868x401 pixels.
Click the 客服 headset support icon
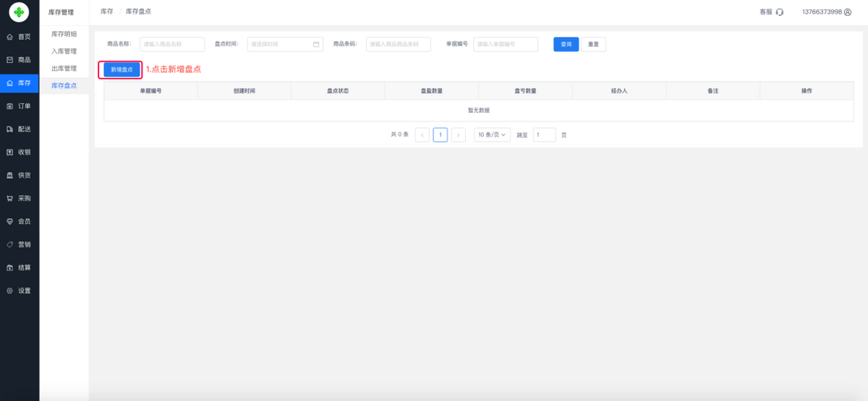coord(779,12)
